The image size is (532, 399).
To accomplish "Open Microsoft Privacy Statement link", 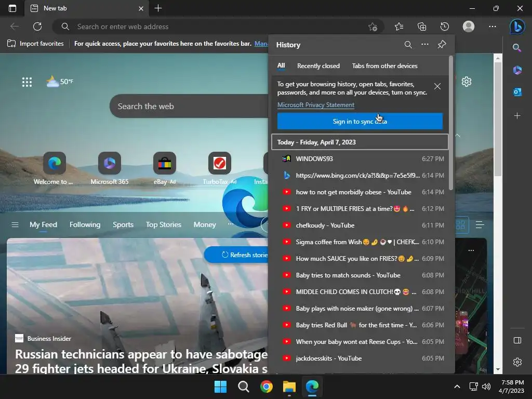I will tap(315, 105).
